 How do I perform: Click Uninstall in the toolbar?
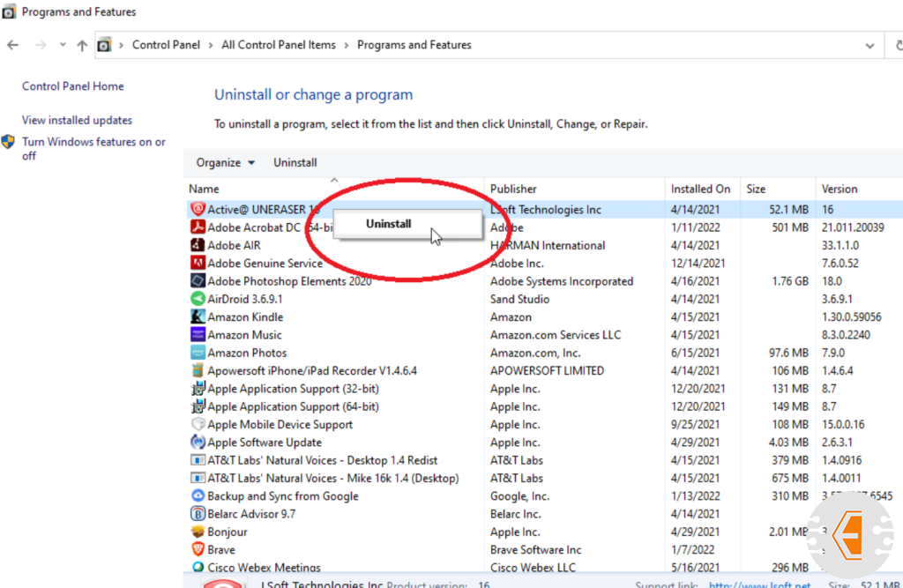pyautogui.click(x=295, y=162)
